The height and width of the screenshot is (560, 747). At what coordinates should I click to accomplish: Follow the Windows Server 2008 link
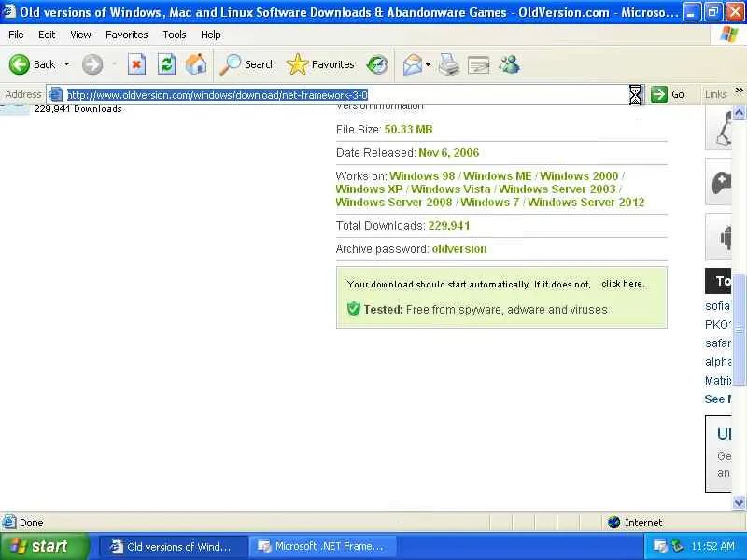[x=394, y=202]
